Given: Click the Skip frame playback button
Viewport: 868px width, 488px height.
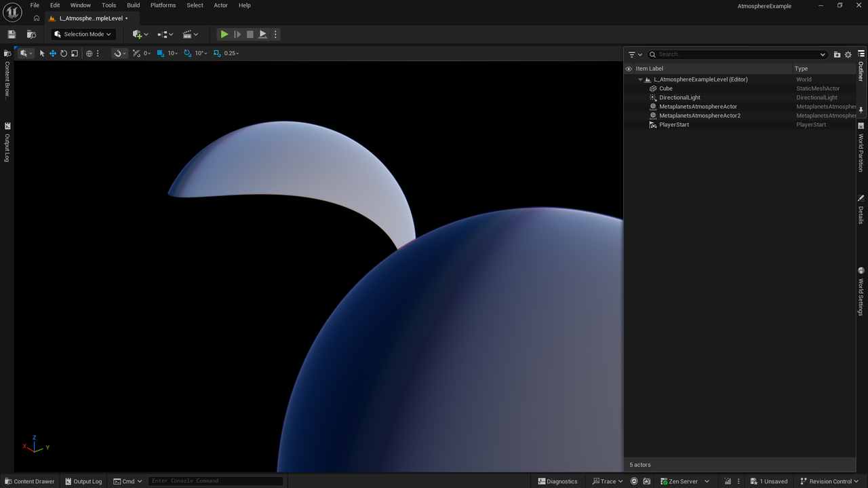Looking at the screenshot, I should 237,34.
